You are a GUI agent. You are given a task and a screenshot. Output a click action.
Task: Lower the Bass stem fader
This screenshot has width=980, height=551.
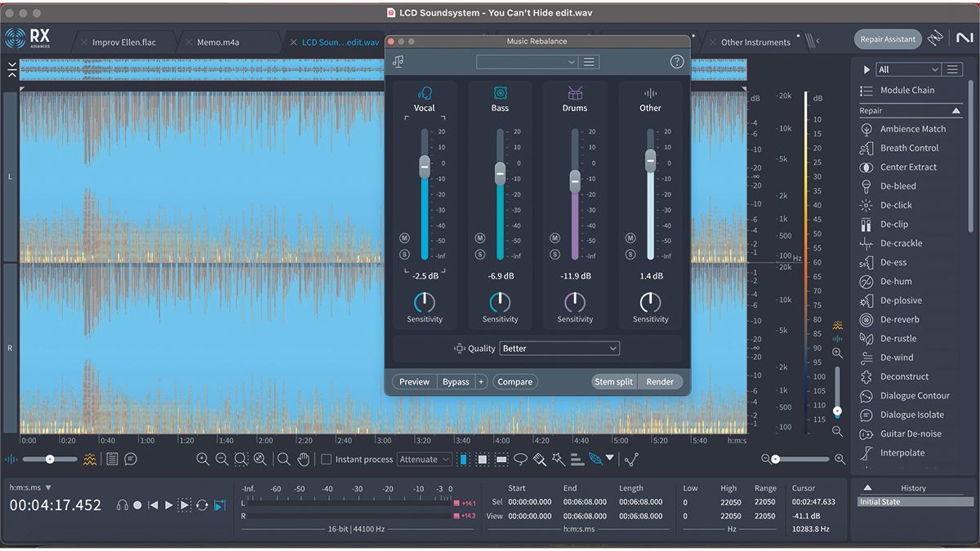(501, 172)
